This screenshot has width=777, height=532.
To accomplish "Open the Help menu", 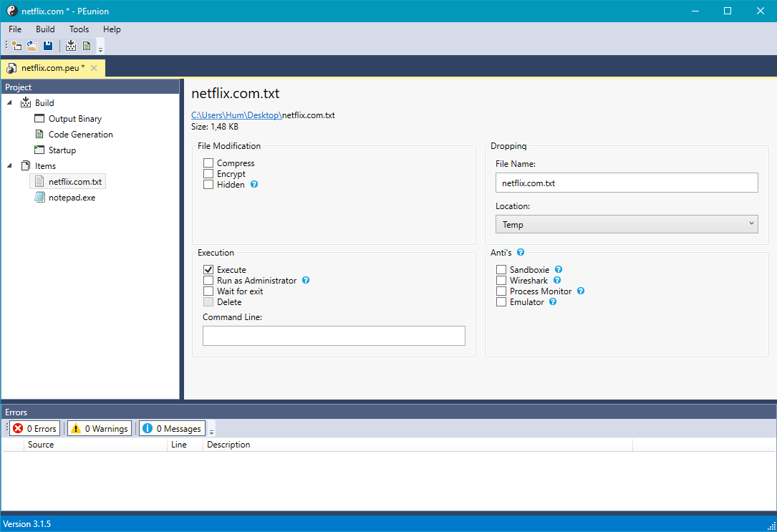I will pyautogui.click(x=112, y=29).
